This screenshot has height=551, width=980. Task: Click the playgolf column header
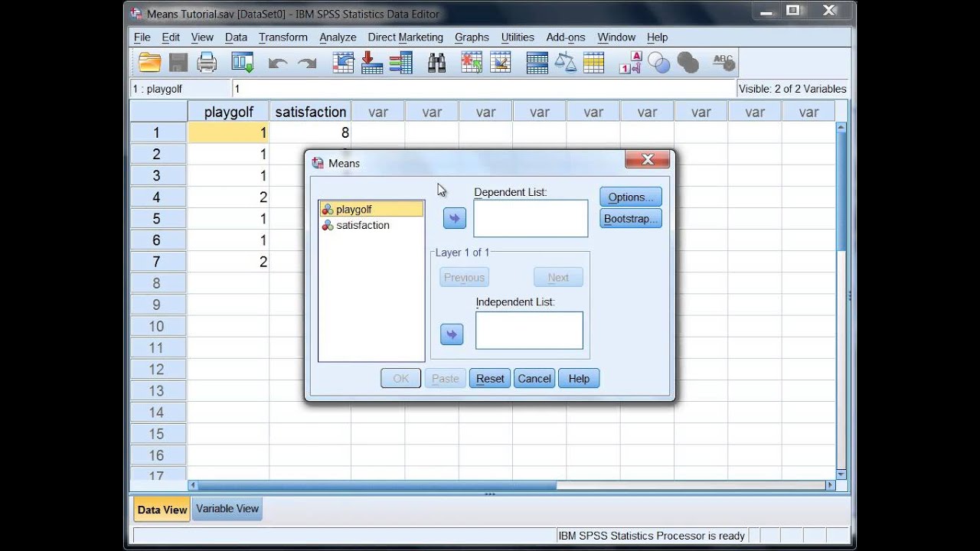228,112
